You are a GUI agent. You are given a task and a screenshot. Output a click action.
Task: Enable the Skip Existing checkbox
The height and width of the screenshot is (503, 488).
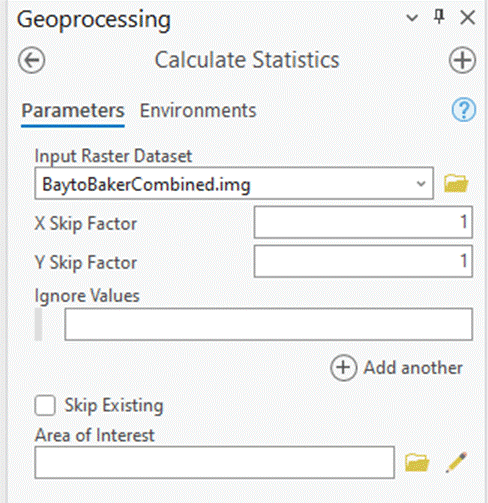(45, 405)
